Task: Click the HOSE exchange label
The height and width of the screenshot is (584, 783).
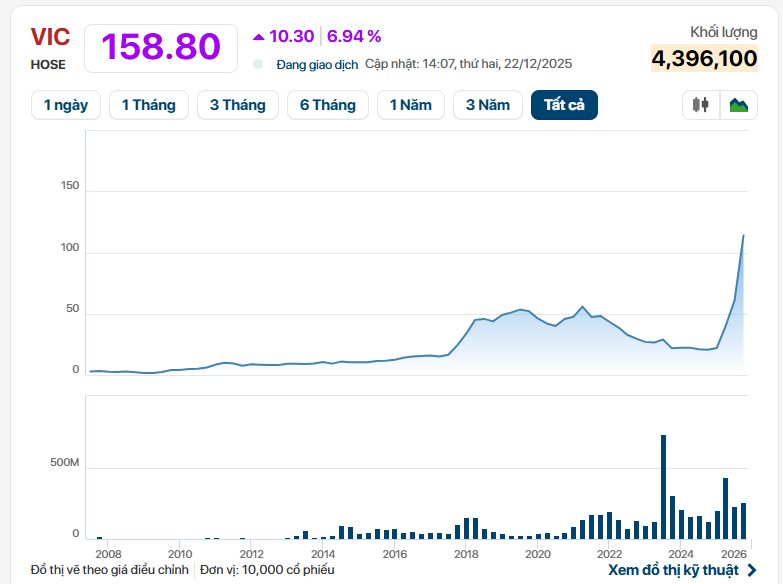Action: tap(48, 65)
